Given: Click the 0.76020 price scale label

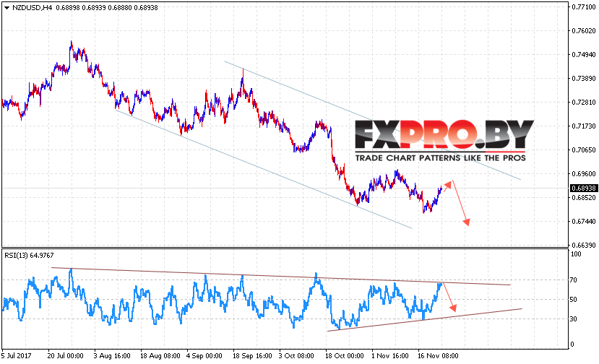Looking at the screenshot, I should tap(583, 31).
